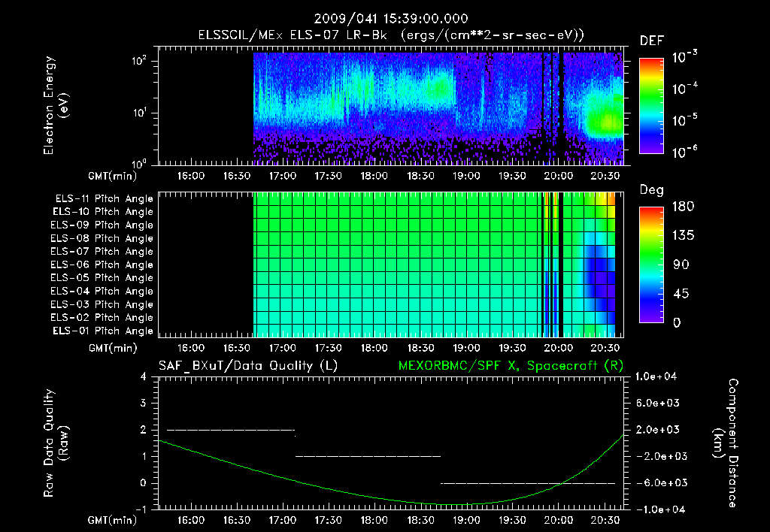Click the data quality segment at level 0
The height and width of the screenshot is (532, 770).
tap(528, 483)
